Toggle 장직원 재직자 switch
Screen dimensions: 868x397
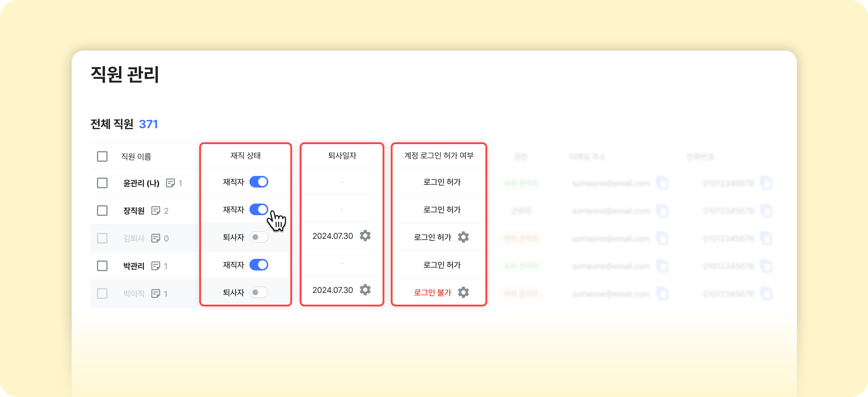(259, 209)
